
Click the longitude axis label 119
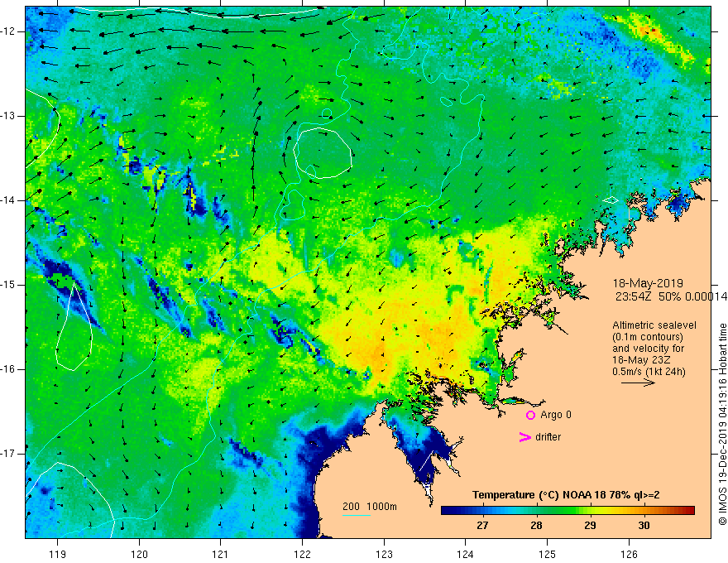tap(58, 554)
